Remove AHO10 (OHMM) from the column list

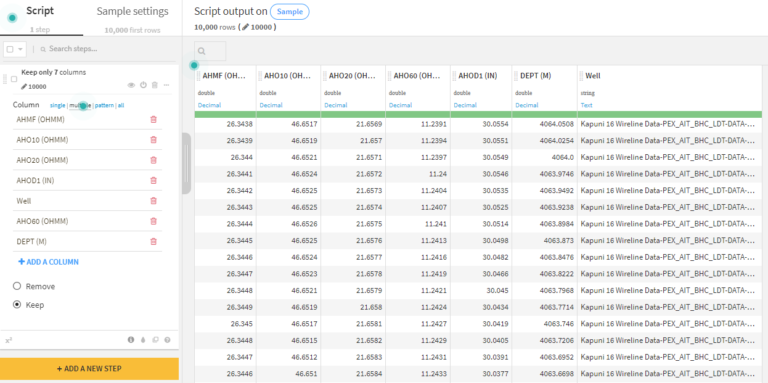pyautogui.click(x=153, y=140)
